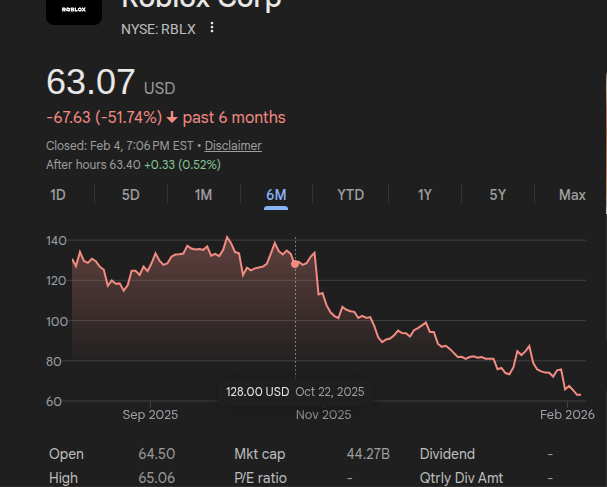Click the 128.00 USD price tooltip
This screenshot has width=607, height=487.
pos(257,391)
